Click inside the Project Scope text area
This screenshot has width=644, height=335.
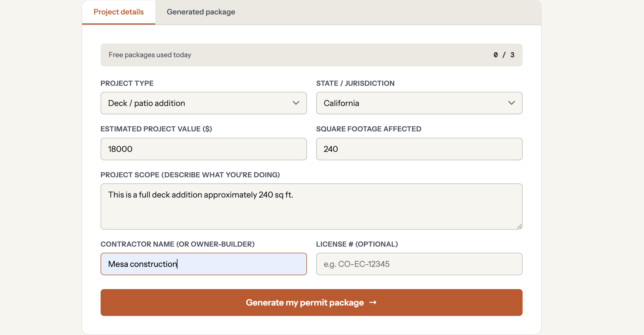(x=311, y=206)
